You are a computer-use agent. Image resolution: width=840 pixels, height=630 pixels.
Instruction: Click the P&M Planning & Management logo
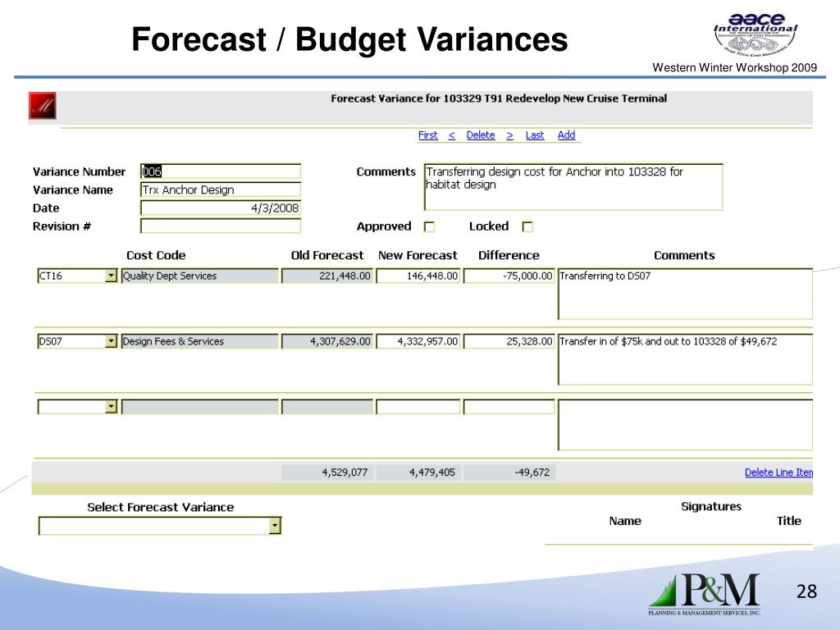click(x=705, y=594)
